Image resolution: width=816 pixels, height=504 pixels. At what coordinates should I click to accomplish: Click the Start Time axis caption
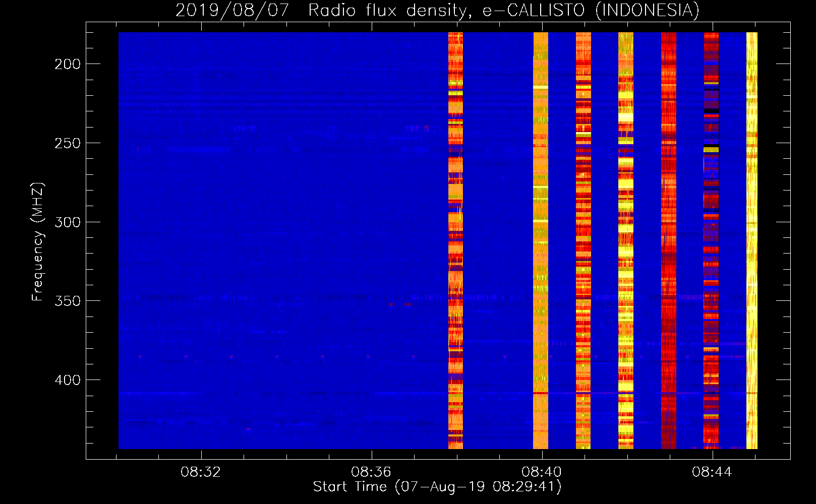click(x=437, y=487)
